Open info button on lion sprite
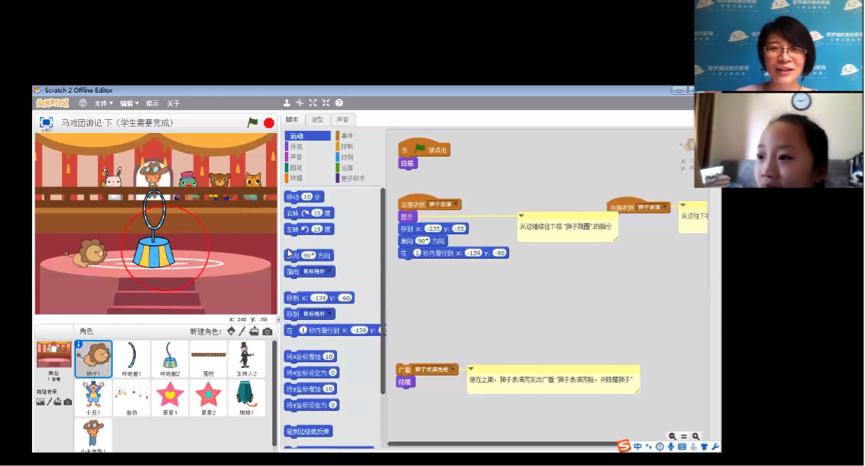 tap(79, 344)
